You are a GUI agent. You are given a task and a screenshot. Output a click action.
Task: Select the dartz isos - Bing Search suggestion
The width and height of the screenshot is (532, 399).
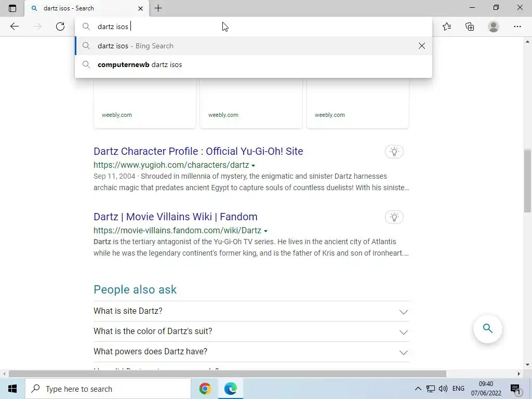click(254, 46)
